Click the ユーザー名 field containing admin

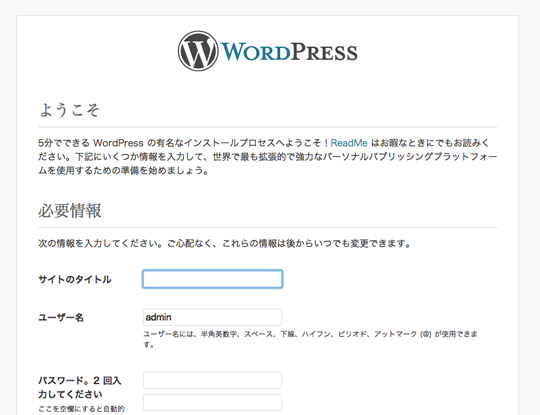(x=212, y=317)
